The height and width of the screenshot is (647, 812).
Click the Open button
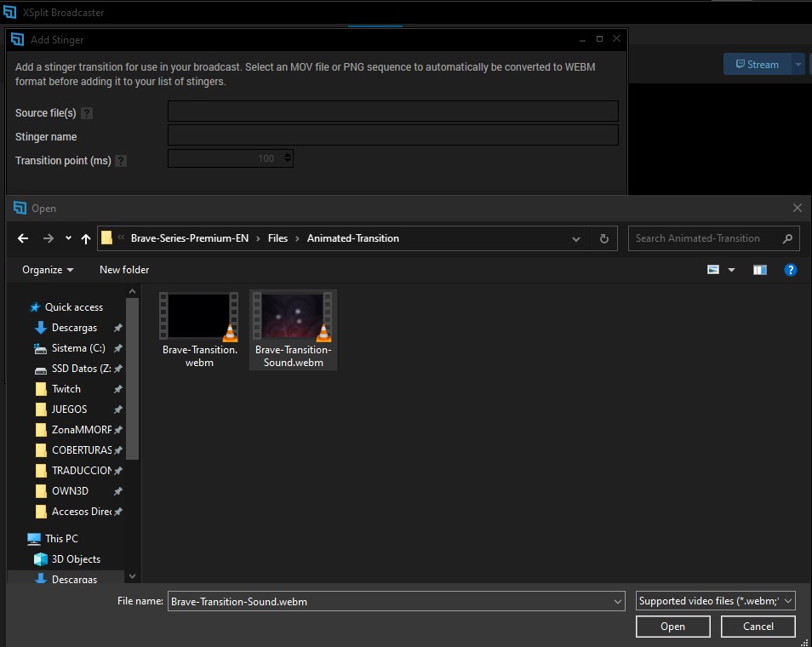pos(672,627)
